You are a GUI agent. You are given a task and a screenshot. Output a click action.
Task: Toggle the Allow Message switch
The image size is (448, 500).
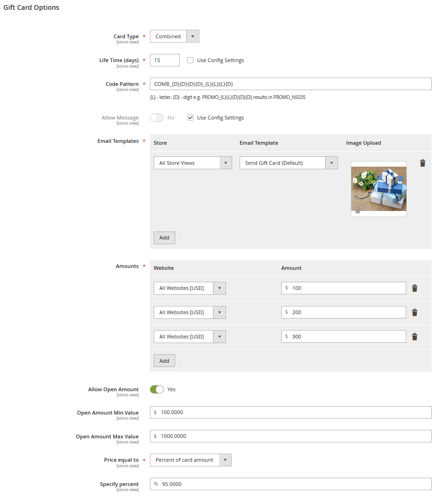coord(156,118)
